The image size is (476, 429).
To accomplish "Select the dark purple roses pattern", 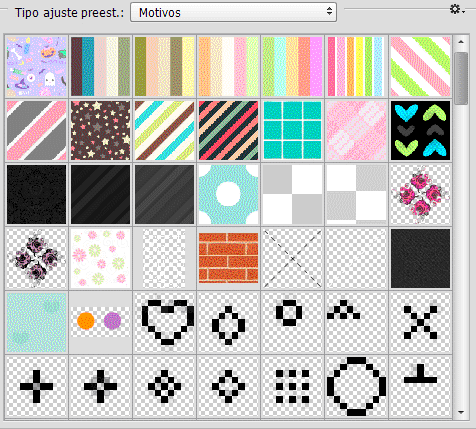I will pos(36,258).
